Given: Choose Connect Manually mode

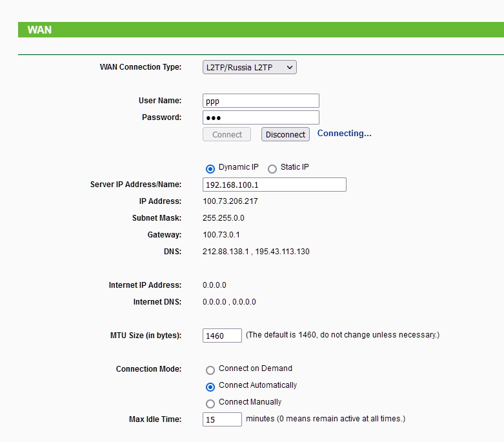Looking at the screenshot, I should pos(210,404).
